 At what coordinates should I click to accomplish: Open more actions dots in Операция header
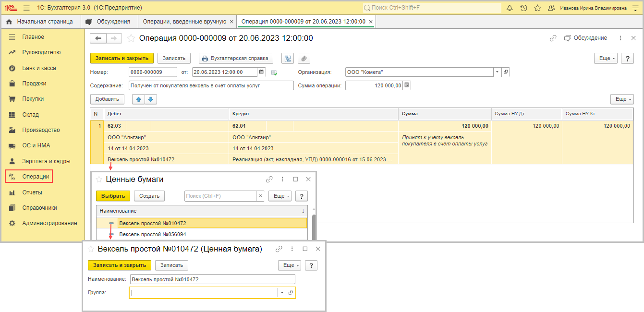[620, 38]
